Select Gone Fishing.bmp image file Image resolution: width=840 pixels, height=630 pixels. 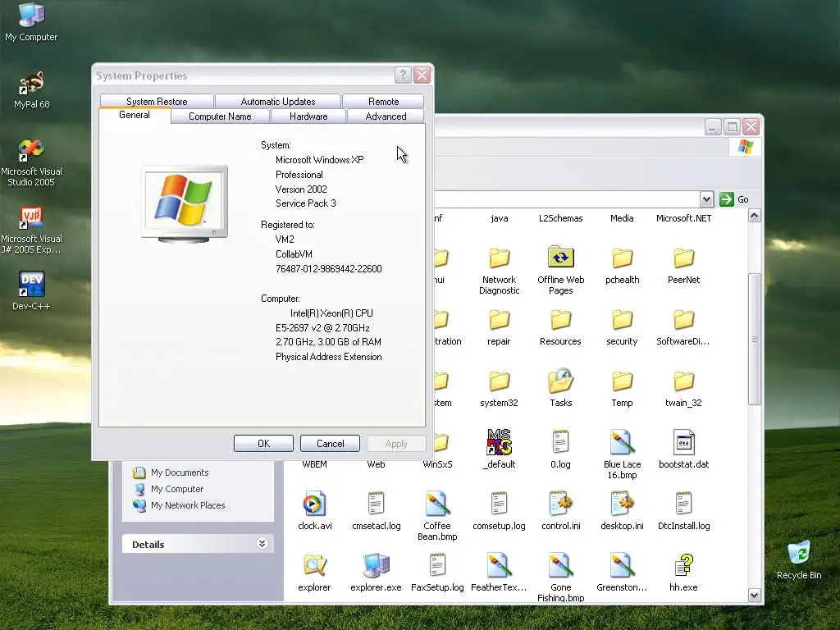point(560,577)
